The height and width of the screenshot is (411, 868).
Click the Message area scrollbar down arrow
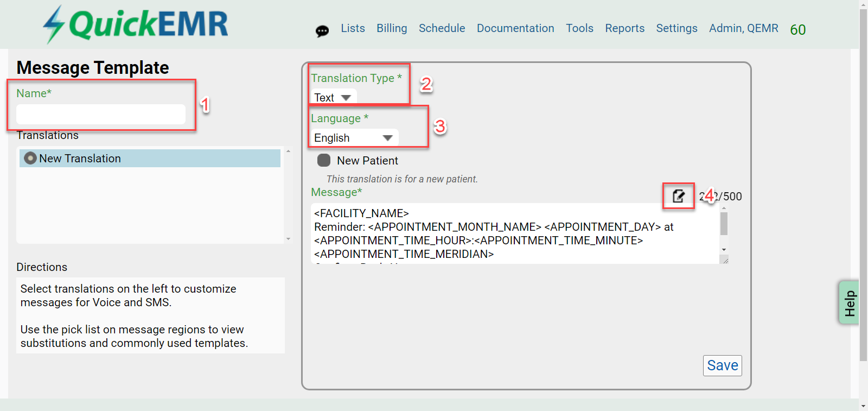[724, 250]
